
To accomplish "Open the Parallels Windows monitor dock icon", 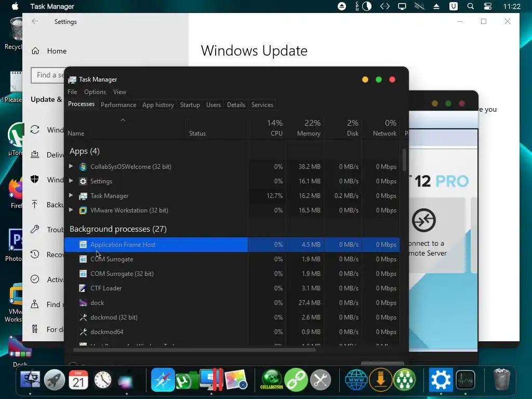I will pyautogui.click(x=211, y=380).
